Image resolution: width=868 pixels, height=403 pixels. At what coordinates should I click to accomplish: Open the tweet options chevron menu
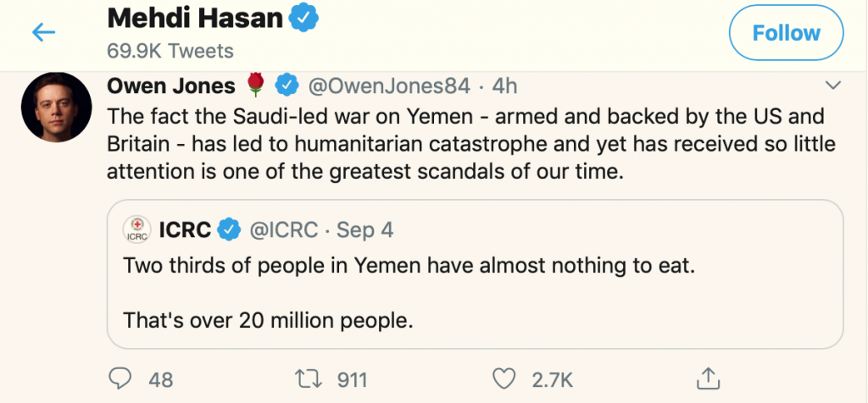(x=832, y=85)
